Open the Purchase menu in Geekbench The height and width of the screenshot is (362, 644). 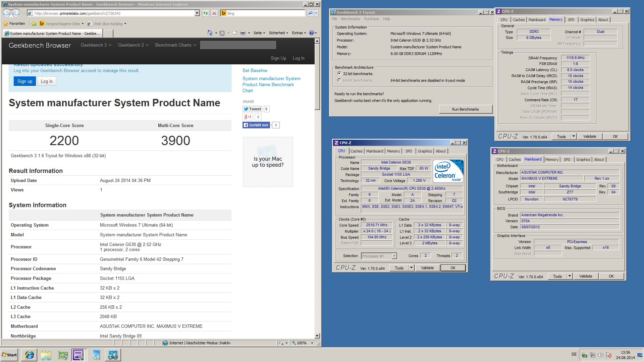click(x=372, y=19)
